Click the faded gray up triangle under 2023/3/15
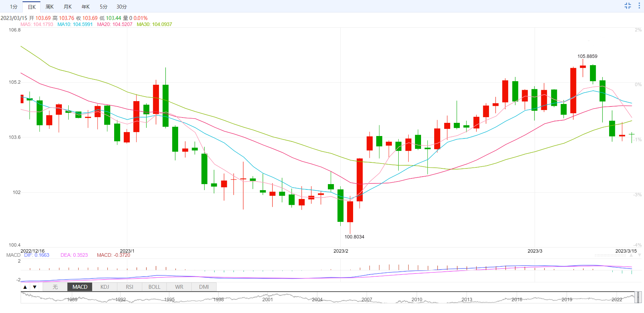This screenshot has width=644, height=313. click(x=631, y=255)
